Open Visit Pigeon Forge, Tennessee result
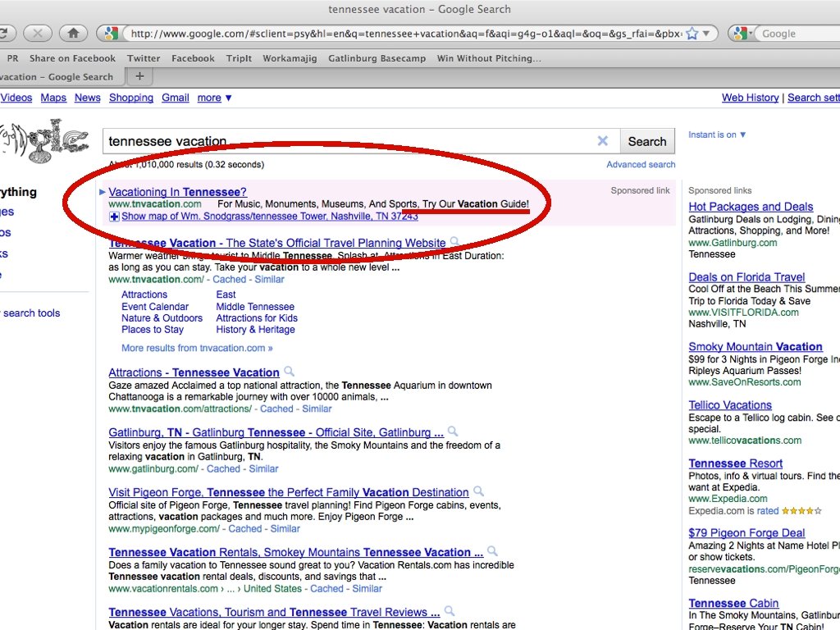The width and height of the screenshot is (840, 630). pos(288,492)
